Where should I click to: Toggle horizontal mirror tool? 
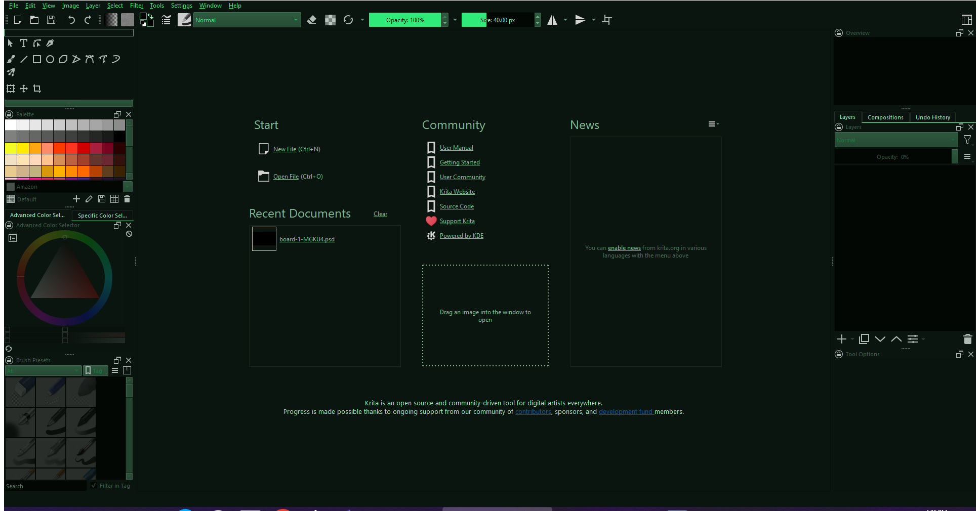(x=552, y=20)
